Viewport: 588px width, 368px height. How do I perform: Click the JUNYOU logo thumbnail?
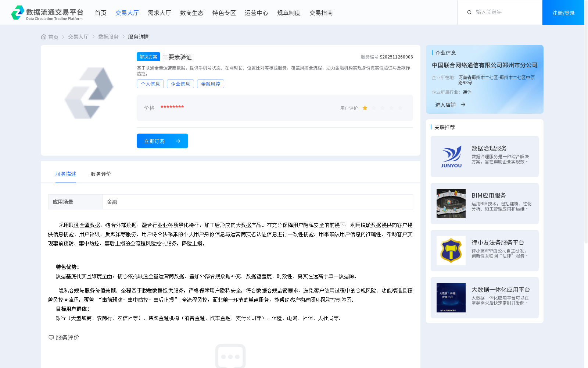[451, 156]
